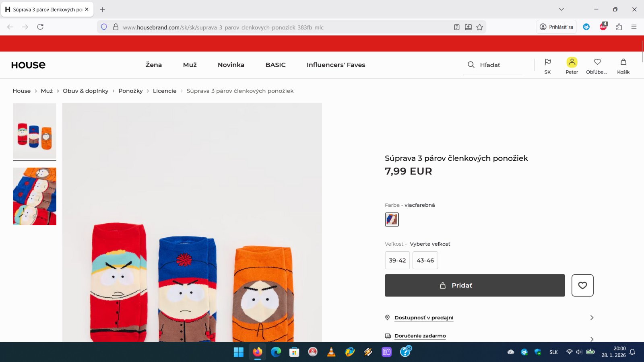644x362 pixels.
Task: Open Firefox extensions puzzle icon
Action: 619,27
